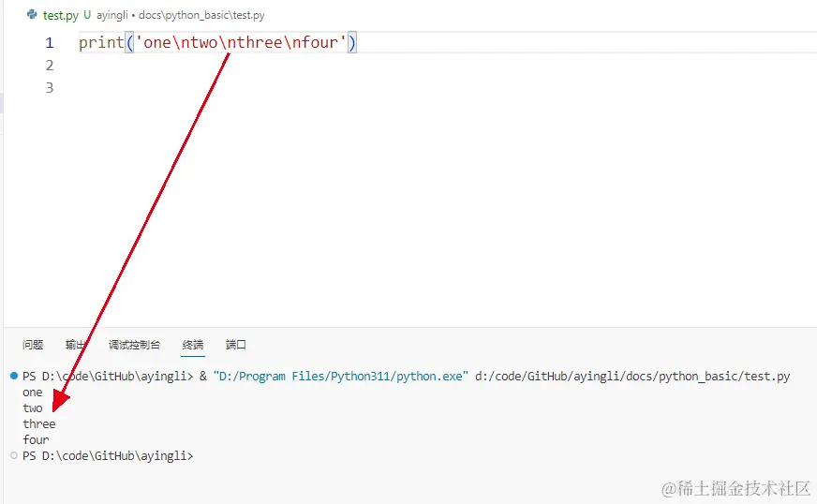Open the test.py breadcrumb file name
This screenshot has width=817, height=504.
click(61, 15)
